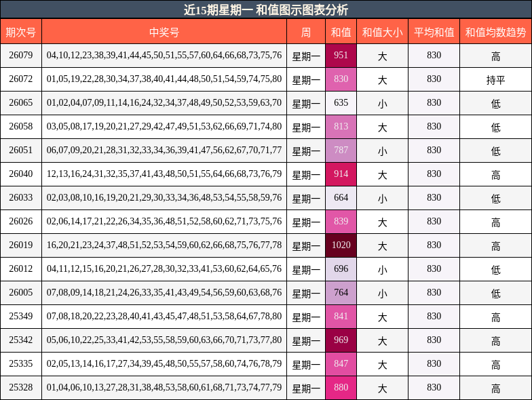Click the sum value cell 880
This screenshot has width=532, height=400.
pos(341,388)
